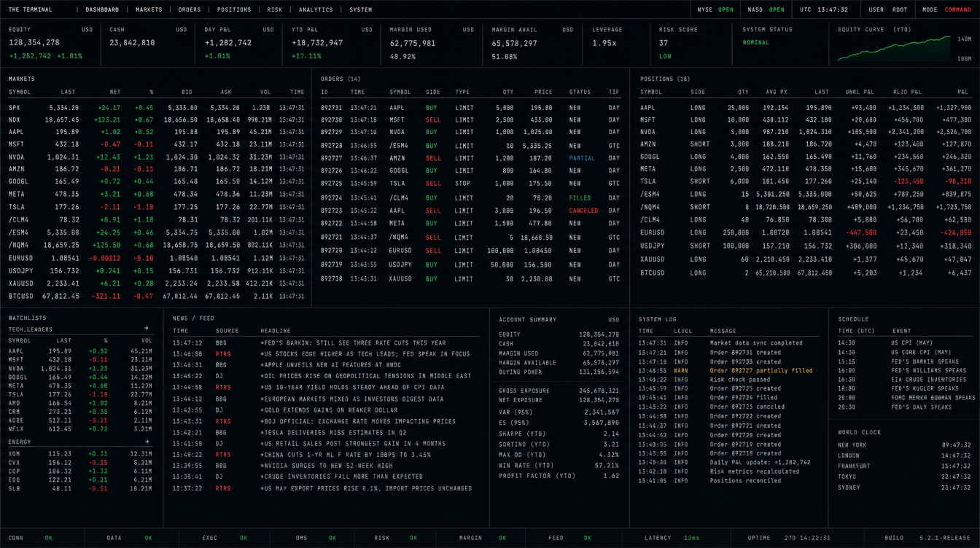Toggle the COMMAND mode indicator

point(957,9)
